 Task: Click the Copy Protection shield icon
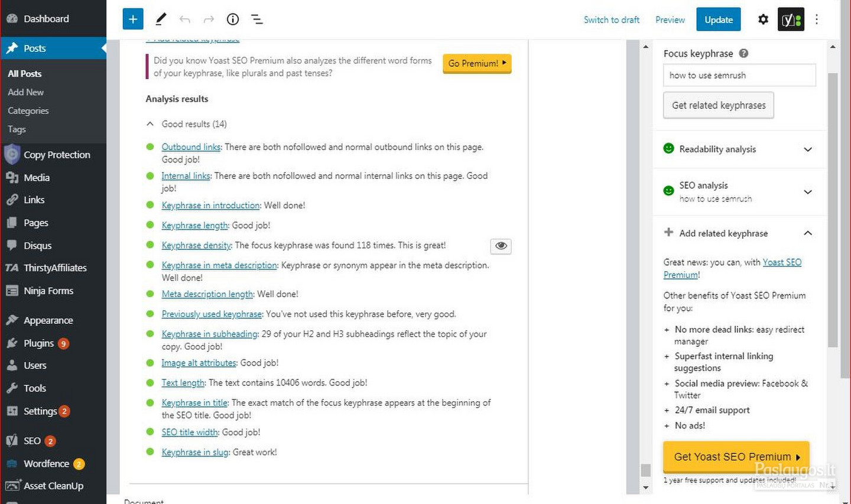point(12,154)
